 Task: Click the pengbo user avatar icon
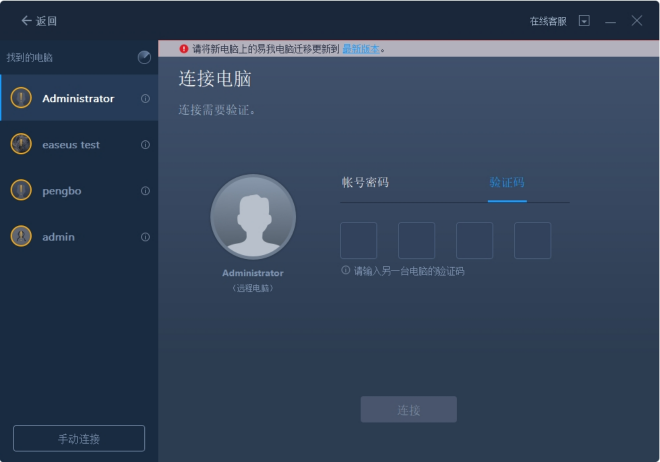[x=21, y=190]
